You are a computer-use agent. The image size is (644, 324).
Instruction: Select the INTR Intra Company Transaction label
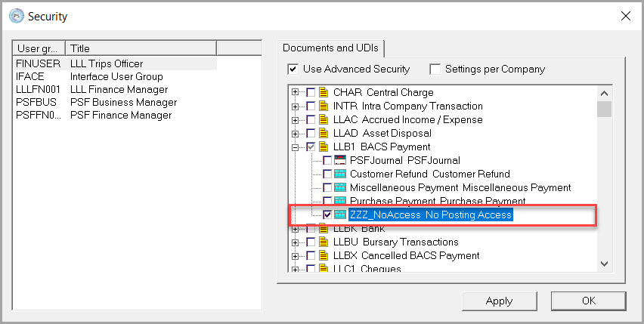(408, 106)
